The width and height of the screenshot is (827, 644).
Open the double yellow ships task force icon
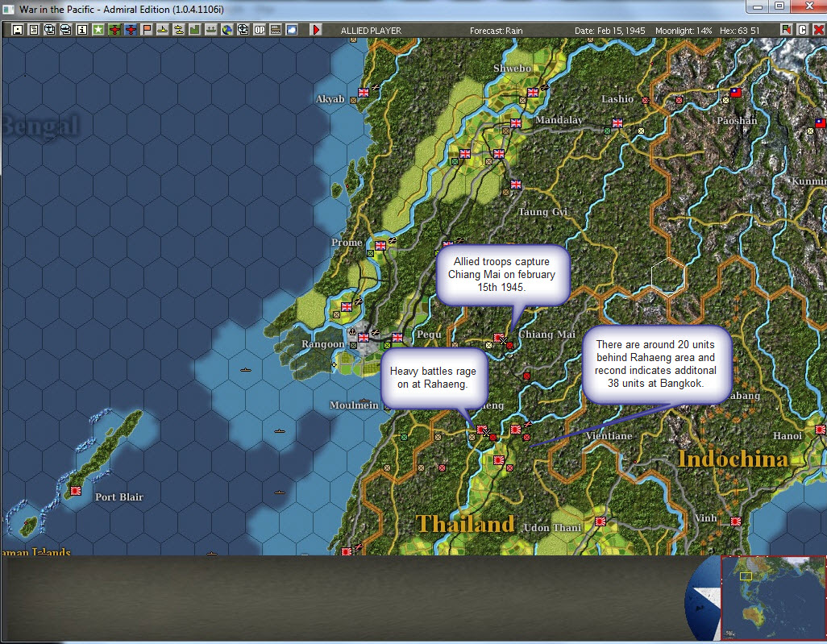(x=179, y=30)
